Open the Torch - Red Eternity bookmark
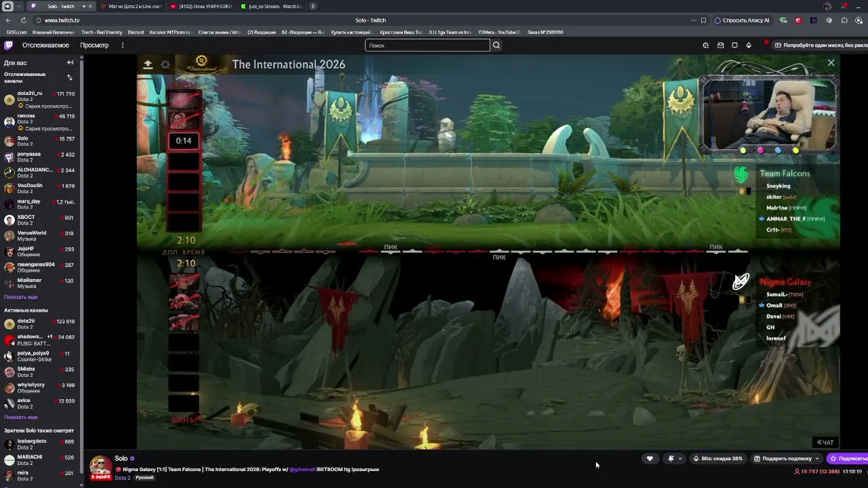The image size is (868, 488). (x=102, y=32)
